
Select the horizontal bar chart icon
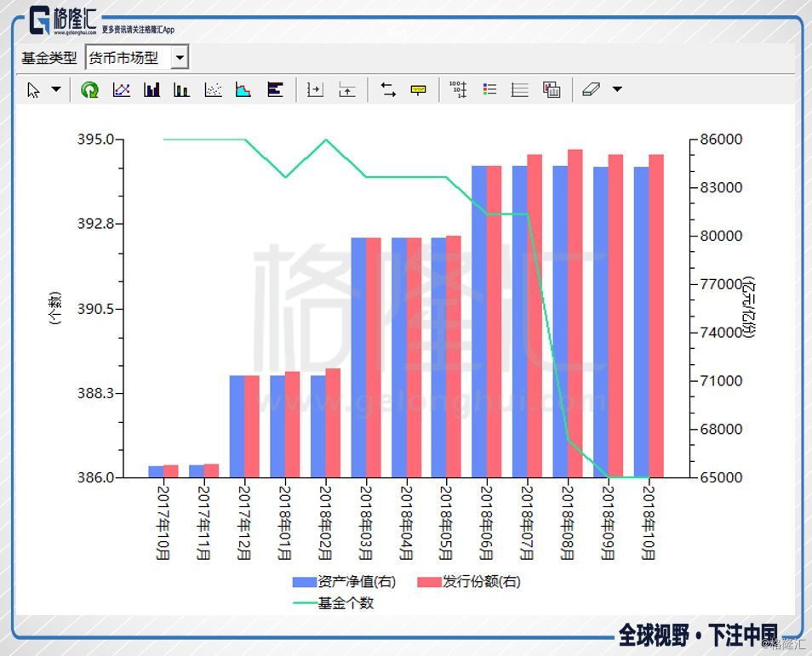[x=275, y=89]
